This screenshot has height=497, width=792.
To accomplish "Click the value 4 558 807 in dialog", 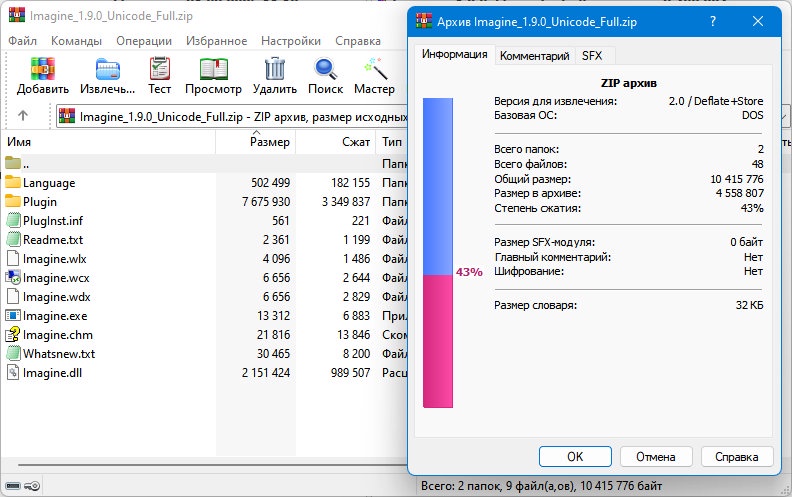I will 740,193.
